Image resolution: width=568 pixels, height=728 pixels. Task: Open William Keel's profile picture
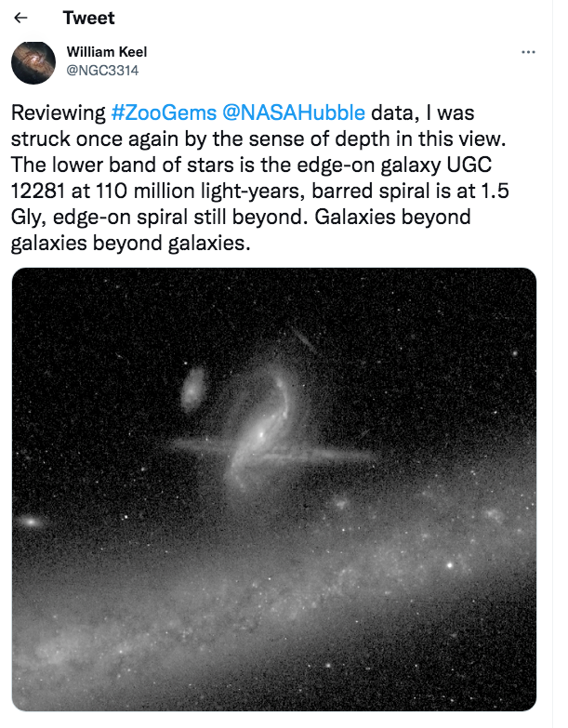click(x=33, y=61)
